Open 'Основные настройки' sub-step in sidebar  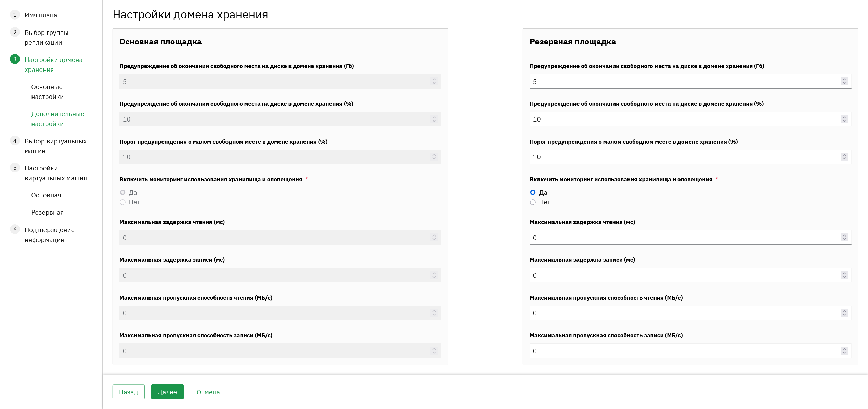[x=47, y=92]
